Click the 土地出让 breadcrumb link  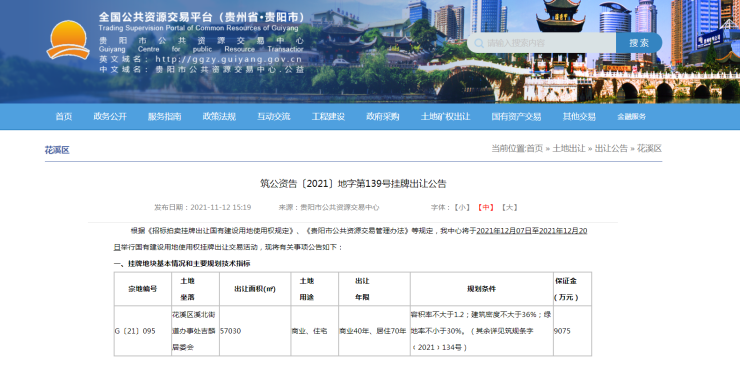569,148
